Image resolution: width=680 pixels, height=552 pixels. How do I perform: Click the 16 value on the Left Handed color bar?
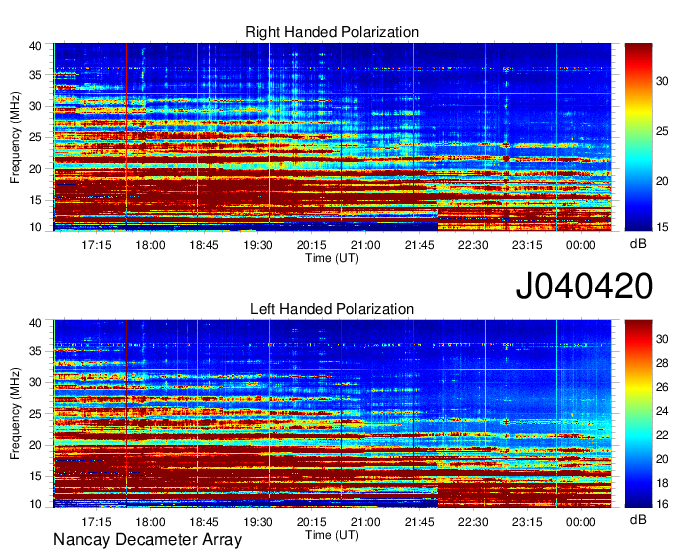[x=662, y=504]
